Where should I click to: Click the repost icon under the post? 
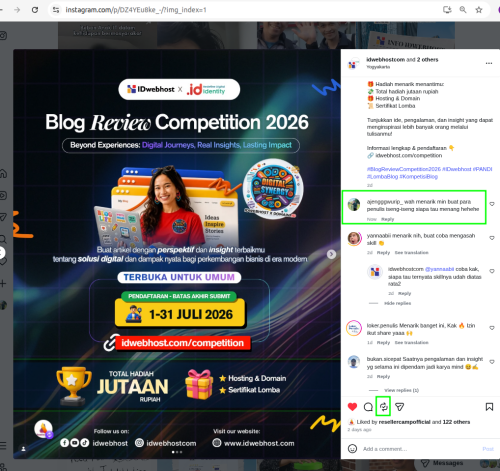click(384, 407)
